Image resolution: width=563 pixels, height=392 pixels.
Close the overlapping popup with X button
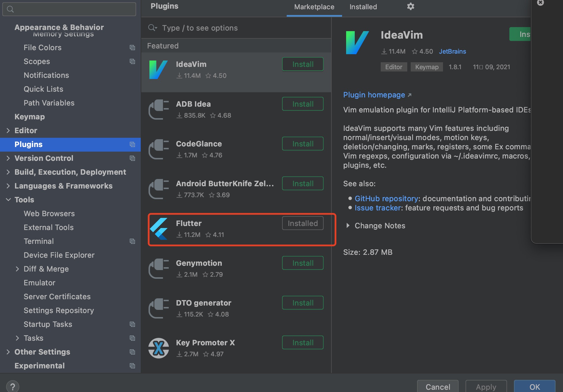pos(541,3)
